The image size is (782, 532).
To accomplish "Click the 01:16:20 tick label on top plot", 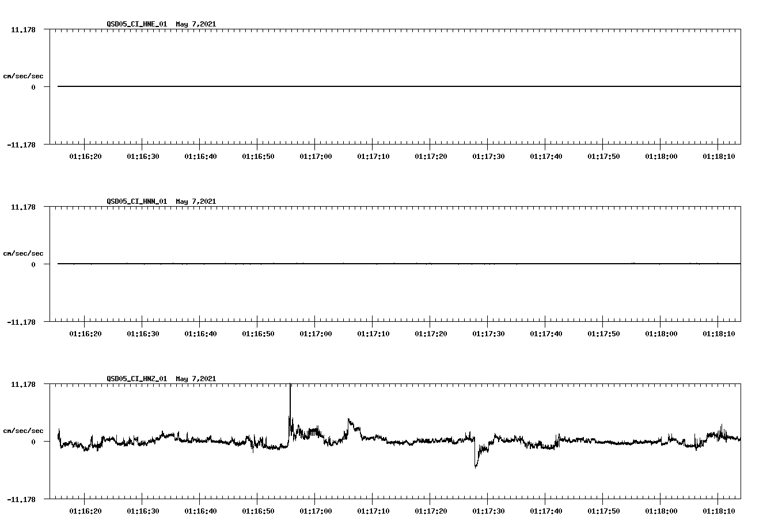I will 86,155.
